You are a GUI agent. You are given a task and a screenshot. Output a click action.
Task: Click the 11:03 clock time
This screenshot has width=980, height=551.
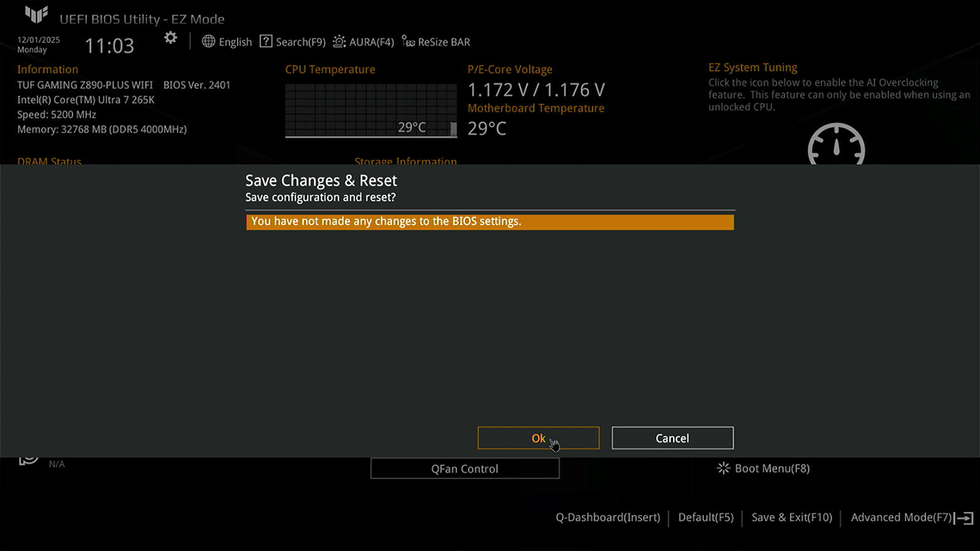[x=109, y=46]
